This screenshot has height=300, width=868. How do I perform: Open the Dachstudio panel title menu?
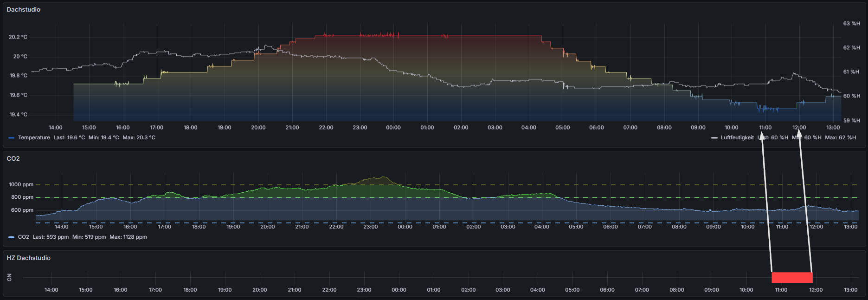click(x=23, y=9)
